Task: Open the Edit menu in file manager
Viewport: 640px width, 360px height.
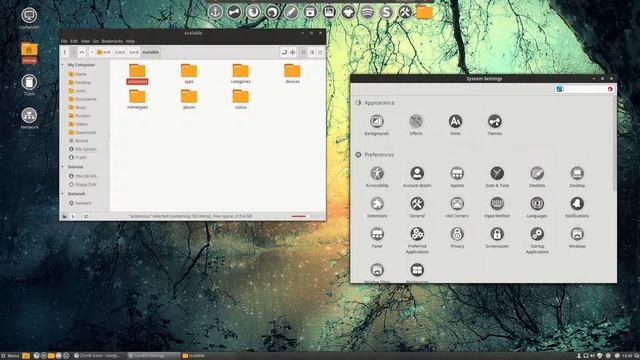Action: pyautogui.click(x=74, y=41)
